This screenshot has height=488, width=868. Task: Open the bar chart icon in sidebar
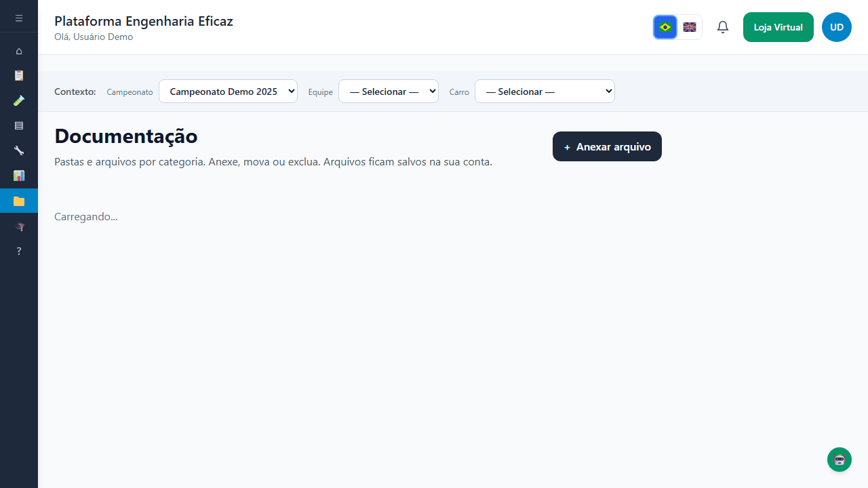(x=19, y=176)
